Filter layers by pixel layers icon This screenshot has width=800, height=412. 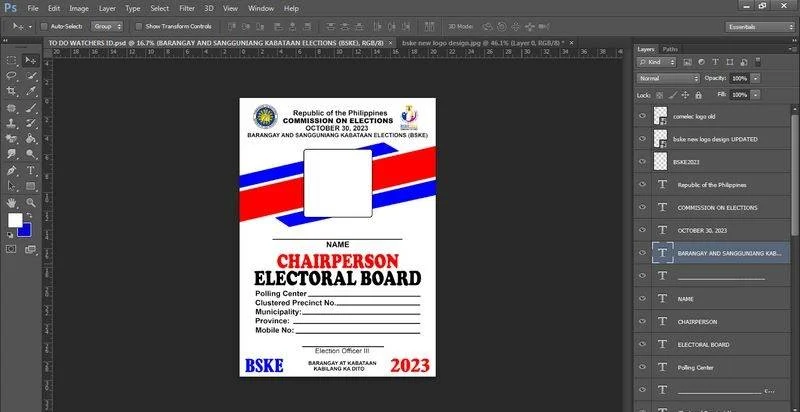click(x=687, y=62)
